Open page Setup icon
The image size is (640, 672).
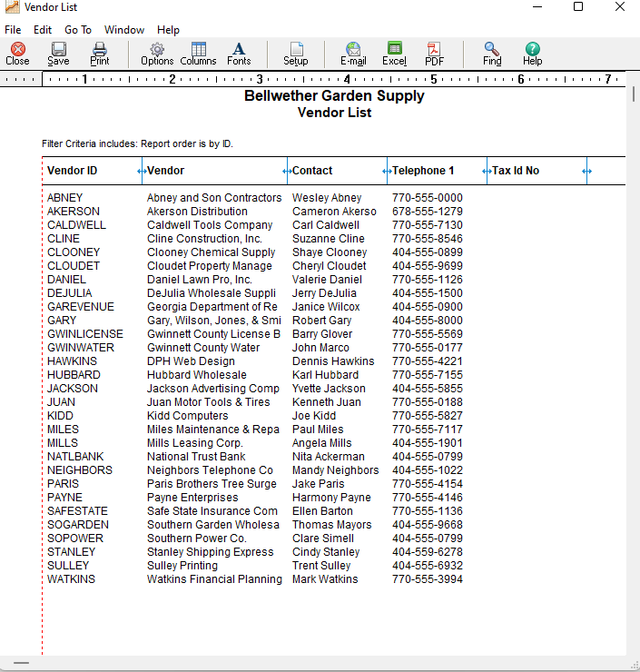pyautogui.click(x=296, y=54)
